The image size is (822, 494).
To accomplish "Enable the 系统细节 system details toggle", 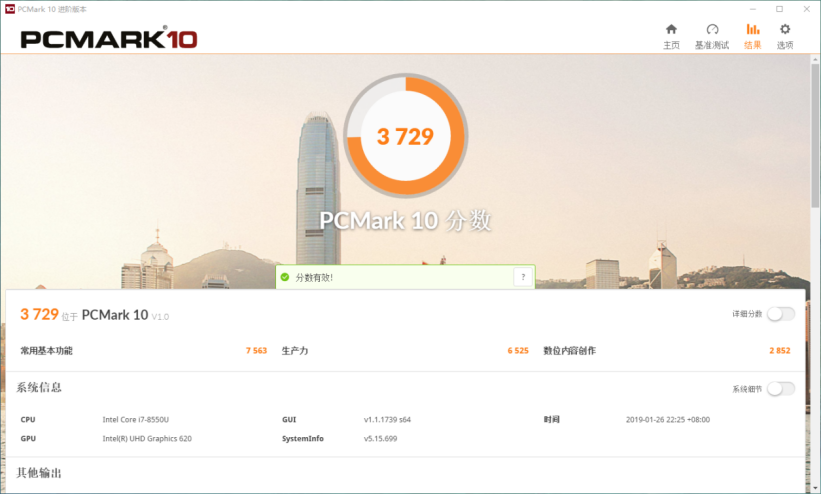I will click(x=781, y=389).
